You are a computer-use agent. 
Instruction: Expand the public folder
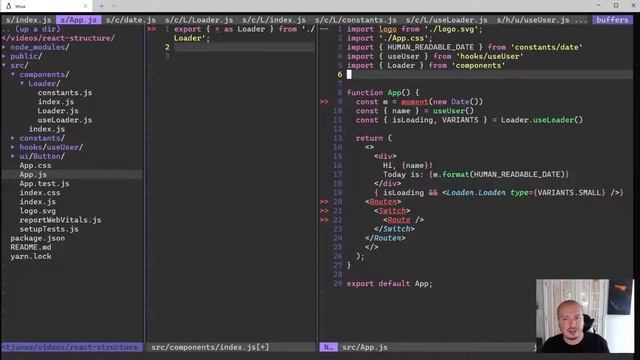26,56
